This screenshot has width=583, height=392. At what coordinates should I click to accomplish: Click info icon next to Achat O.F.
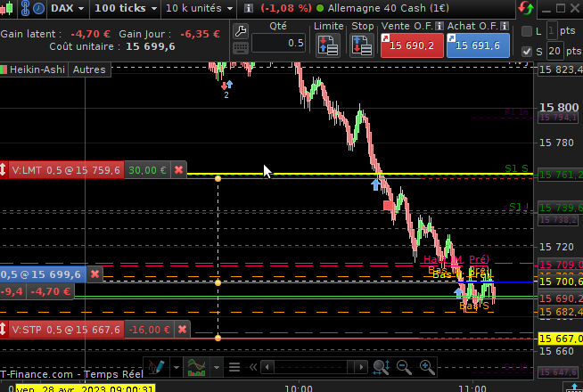[505, 26]
